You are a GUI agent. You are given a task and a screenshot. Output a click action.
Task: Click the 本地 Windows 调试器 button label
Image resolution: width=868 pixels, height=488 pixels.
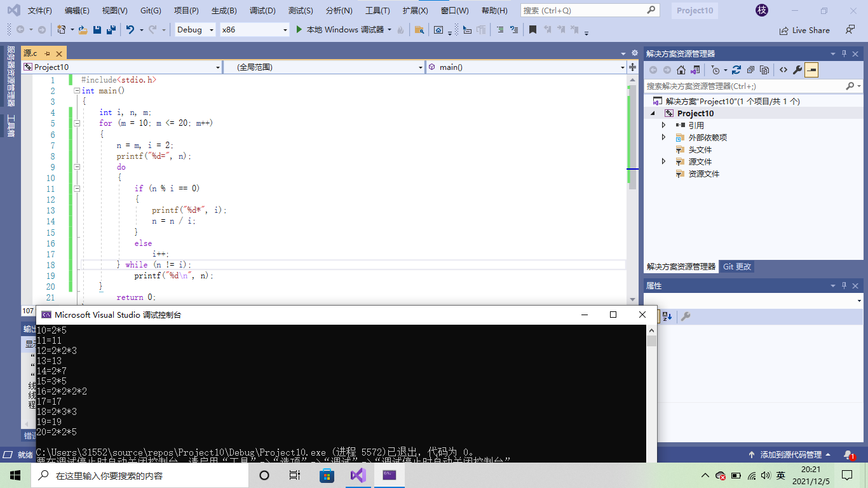345,30
